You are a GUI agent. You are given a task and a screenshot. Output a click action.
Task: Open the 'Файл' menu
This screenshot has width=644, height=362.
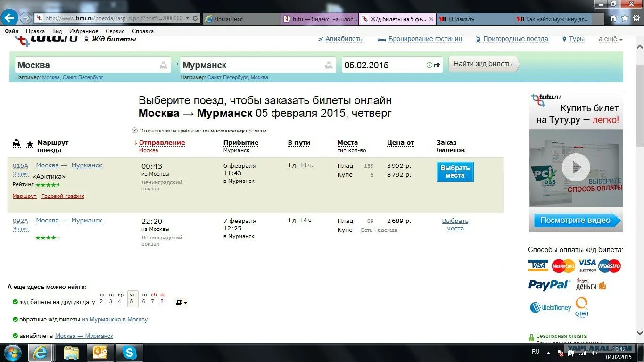tap(12, 31)
